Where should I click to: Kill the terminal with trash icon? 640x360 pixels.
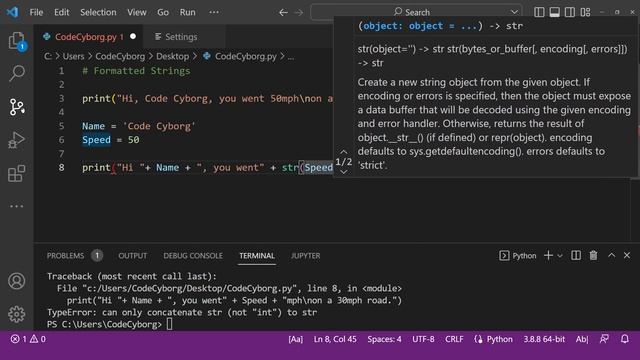593,256
